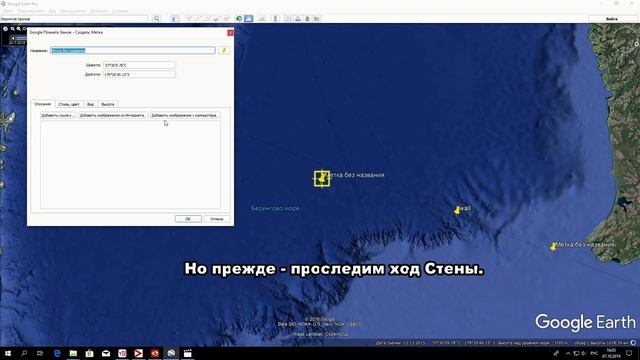Image resolution: width=640 pixels, height=360 pixels.
Task: Click the save image toolbar icon
Action: [307, 19]
